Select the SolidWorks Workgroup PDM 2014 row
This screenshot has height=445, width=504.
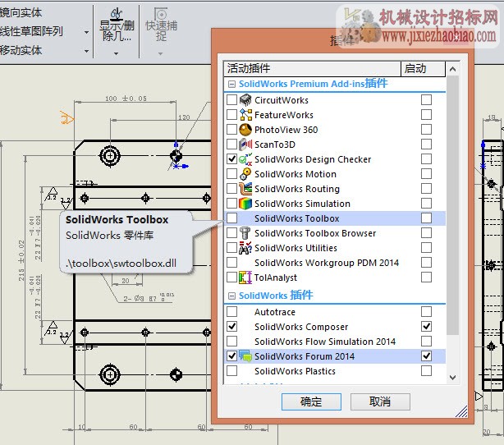334,263
